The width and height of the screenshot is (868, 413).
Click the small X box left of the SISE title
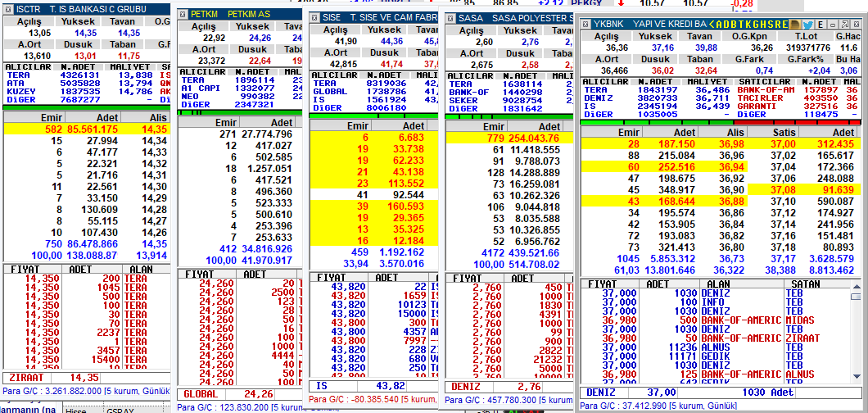314,18
